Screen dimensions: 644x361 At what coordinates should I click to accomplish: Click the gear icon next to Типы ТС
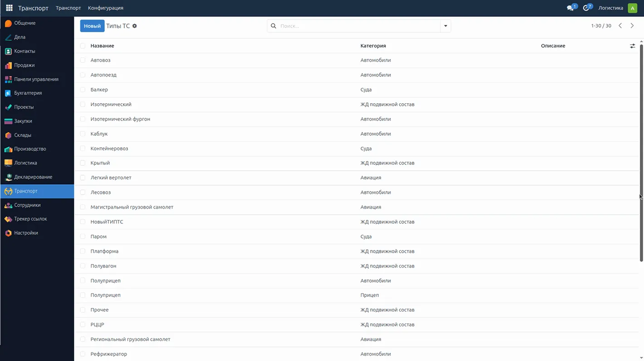[135, 26]
